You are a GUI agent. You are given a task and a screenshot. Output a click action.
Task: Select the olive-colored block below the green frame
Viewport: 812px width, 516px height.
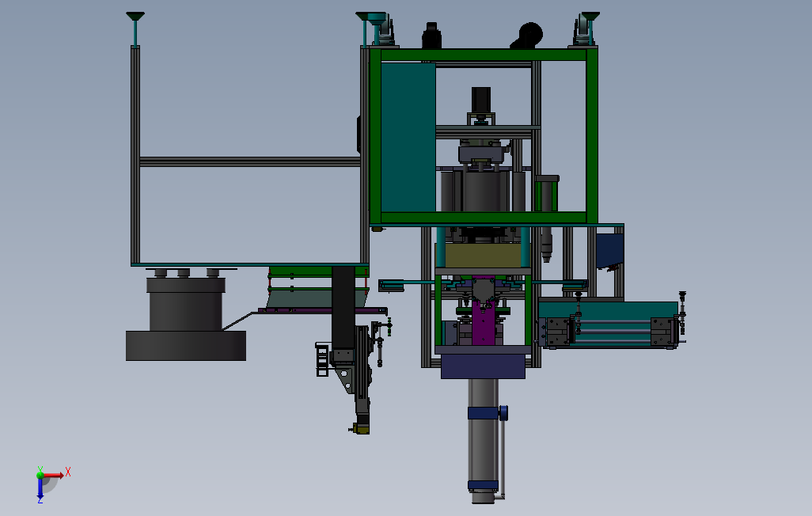click(483, 256)
